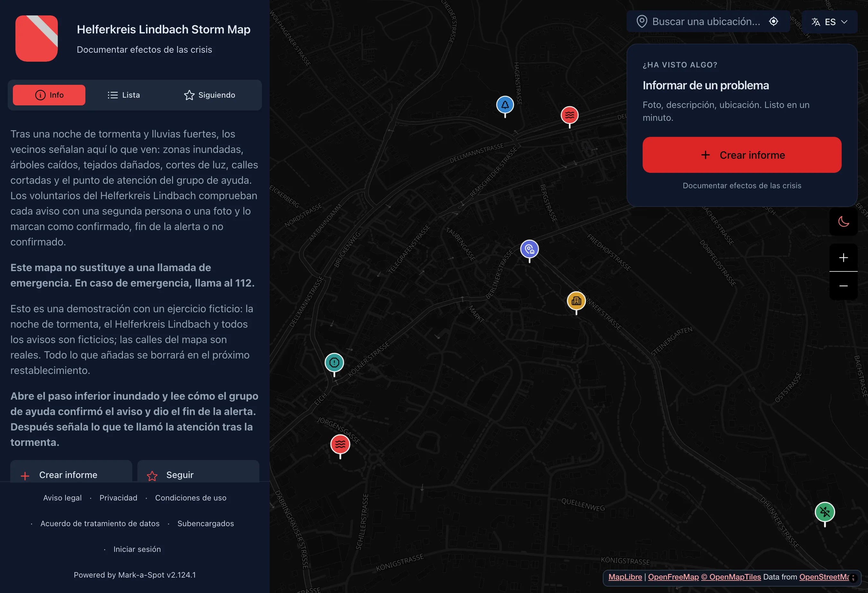The height and width of the screenshot is (593, 868).
Task: Switch to the Lista tab
Action: (124, 95)
